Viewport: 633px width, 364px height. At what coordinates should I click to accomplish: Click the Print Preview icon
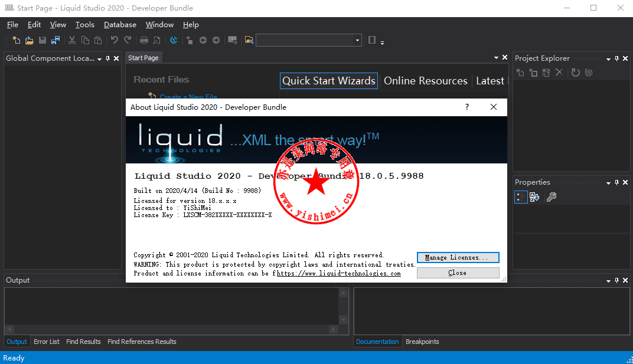click(157, 40)
